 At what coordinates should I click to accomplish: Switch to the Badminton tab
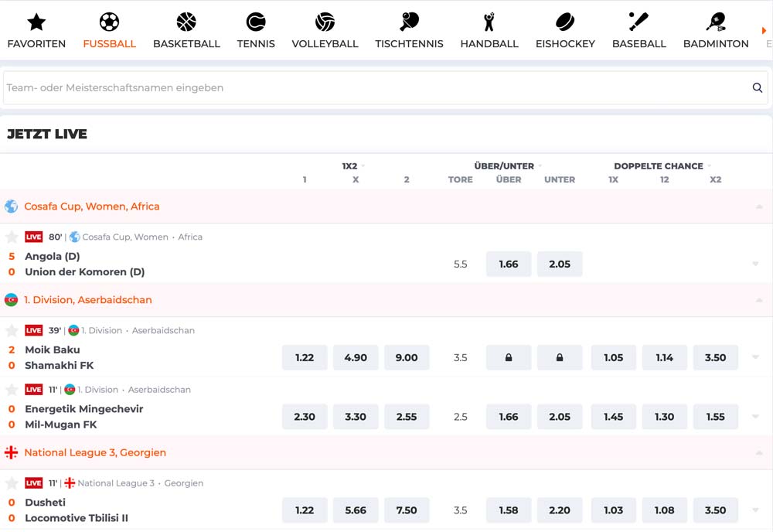[x=716, y=22]
